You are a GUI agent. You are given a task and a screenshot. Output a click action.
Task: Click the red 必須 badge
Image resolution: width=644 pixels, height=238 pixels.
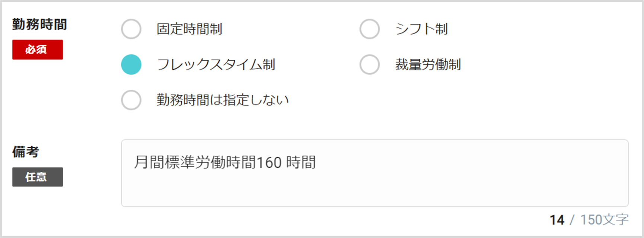(38, 50)
